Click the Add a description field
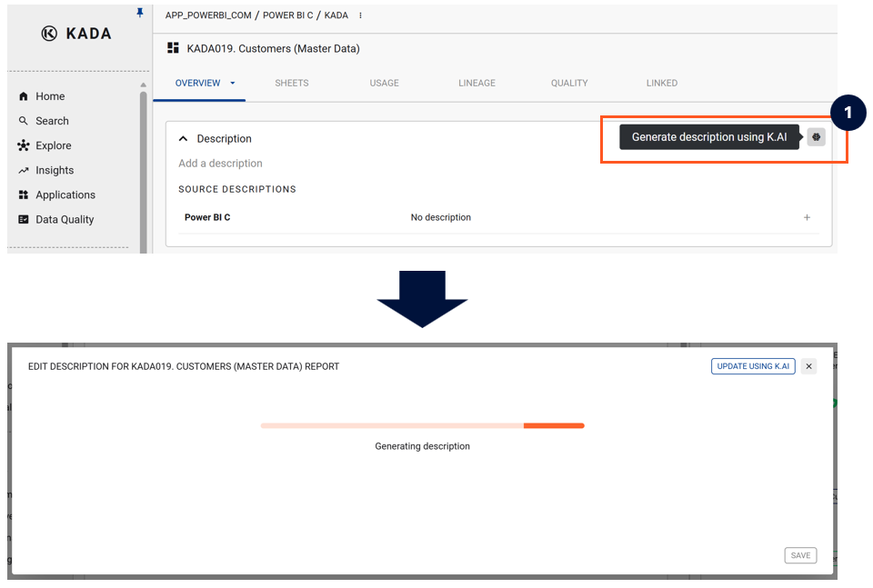 (220, 164)
